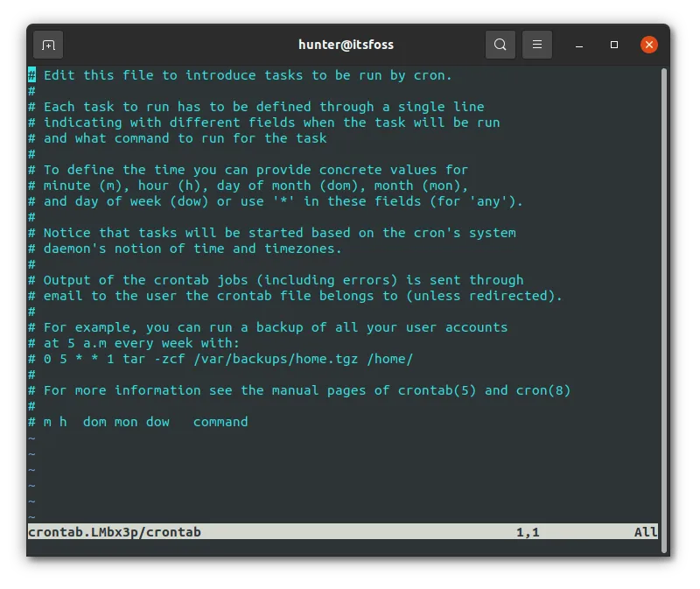Close the terminal window
This screenshot has height=589, width=700.
click(x=647, y=45)
